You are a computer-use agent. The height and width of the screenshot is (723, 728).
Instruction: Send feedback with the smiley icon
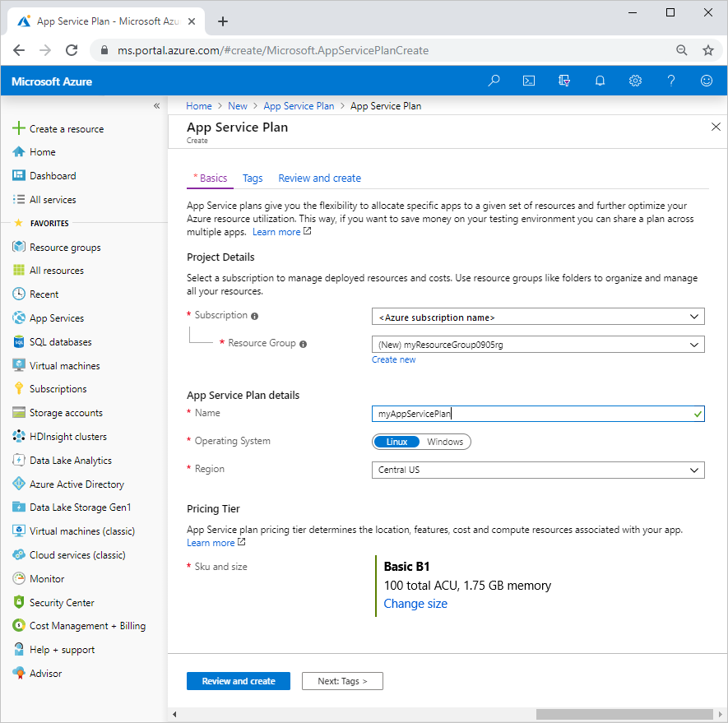click(707, 80)
